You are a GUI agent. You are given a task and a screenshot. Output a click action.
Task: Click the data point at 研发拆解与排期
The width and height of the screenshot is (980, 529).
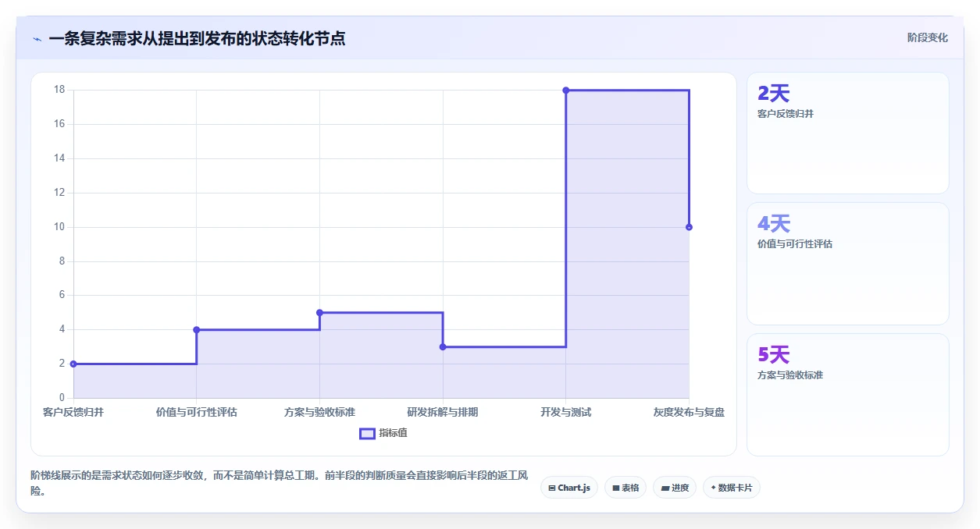443,346
